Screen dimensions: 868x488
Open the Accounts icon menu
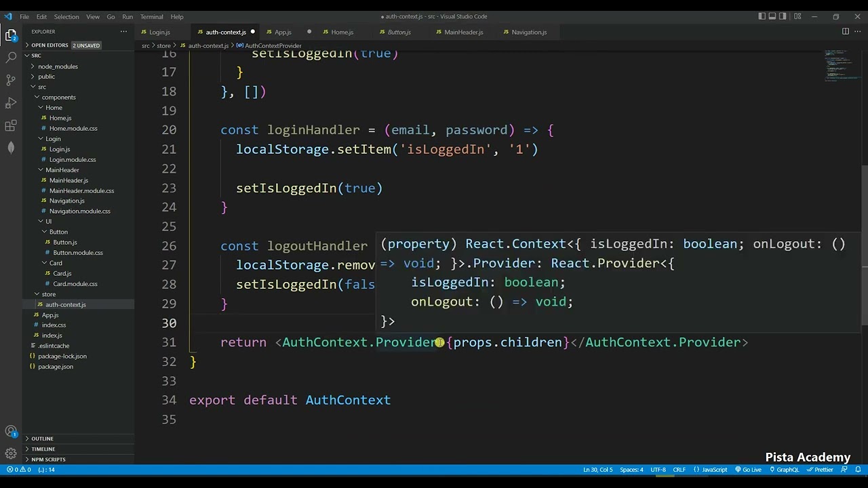tap(11, 432)
